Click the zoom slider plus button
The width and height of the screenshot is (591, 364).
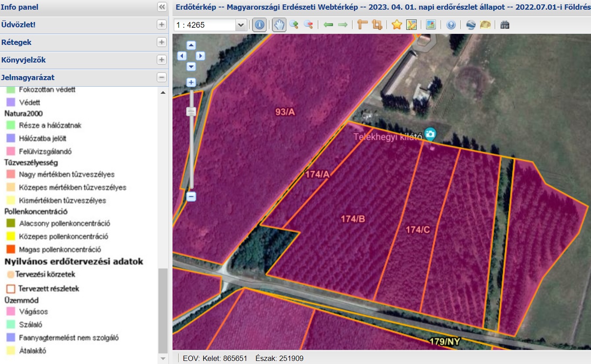191,82
